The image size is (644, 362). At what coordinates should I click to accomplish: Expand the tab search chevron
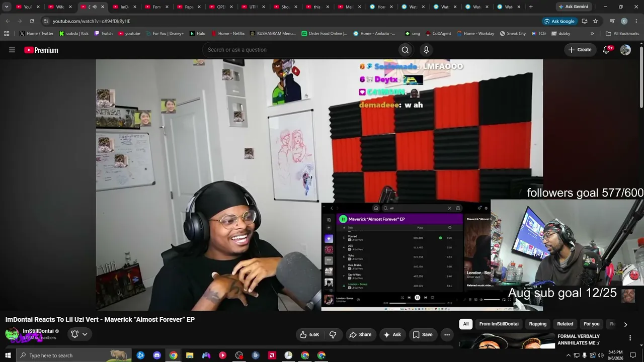(7, 7)
